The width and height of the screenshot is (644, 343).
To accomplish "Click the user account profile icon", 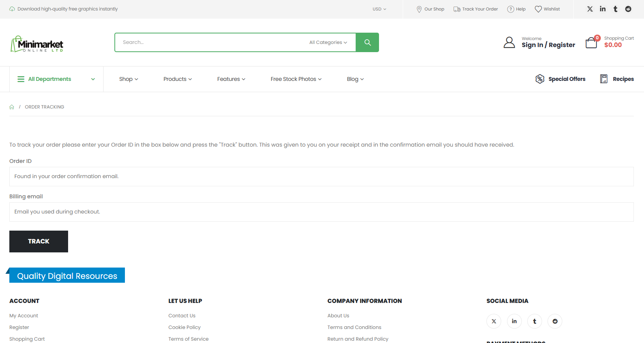I will (509, 42).
